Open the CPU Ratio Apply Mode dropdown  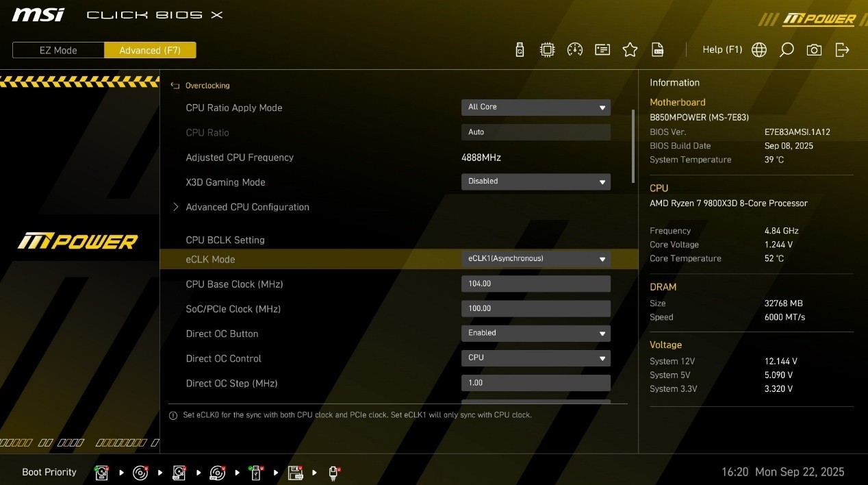535,108
